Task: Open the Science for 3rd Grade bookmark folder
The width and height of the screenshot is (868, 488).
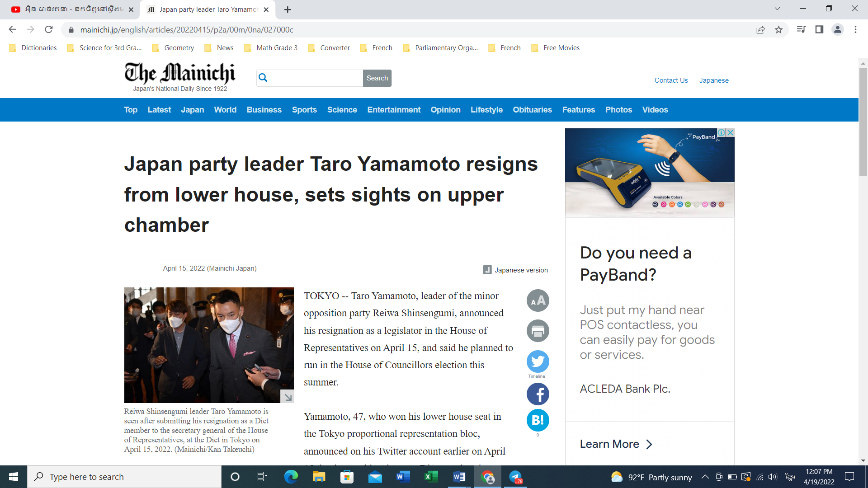Action: tap(104, 48)
